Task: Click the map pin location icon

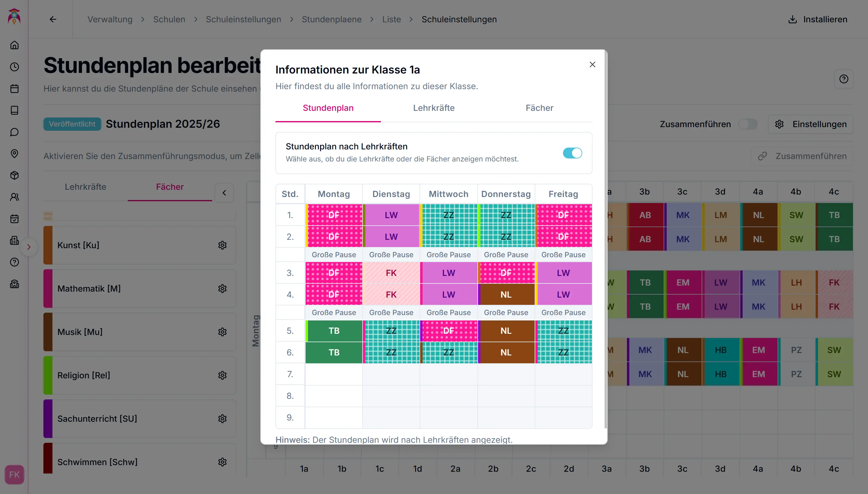Action: pyautogui.click(x=14, y=153)
